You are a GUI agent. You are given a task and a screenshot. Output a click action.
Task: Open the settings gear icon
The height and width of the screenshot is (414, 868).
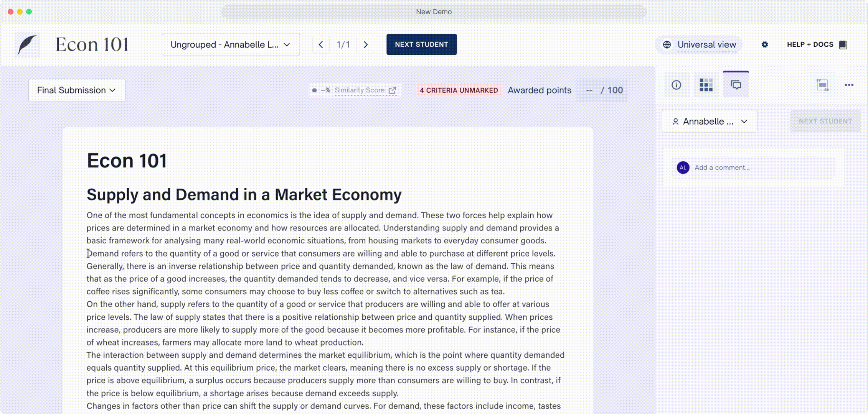[765, 44]
